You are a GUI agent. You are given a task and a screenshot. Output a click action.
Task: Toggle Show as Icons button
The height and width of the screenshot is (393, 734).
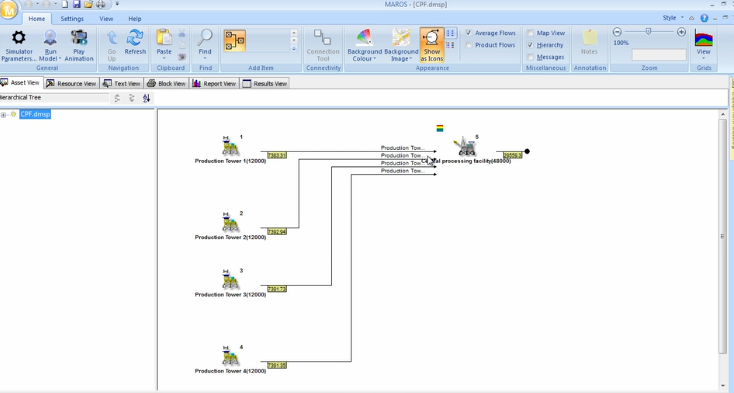tap(432, 45)
